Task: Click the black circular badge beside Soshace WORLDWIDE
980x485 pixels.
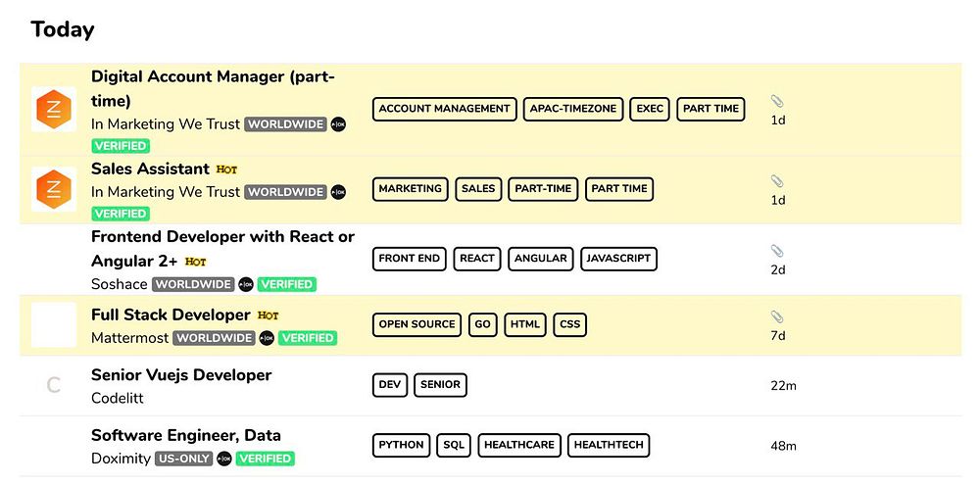Action: point(246,284)
